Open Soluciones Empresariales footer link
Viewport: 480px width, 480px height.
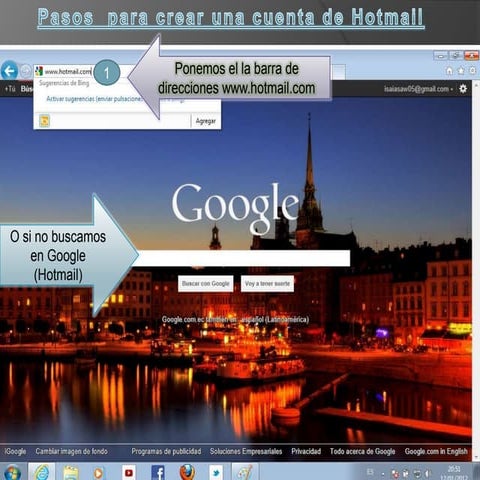[x=246, y=451]
